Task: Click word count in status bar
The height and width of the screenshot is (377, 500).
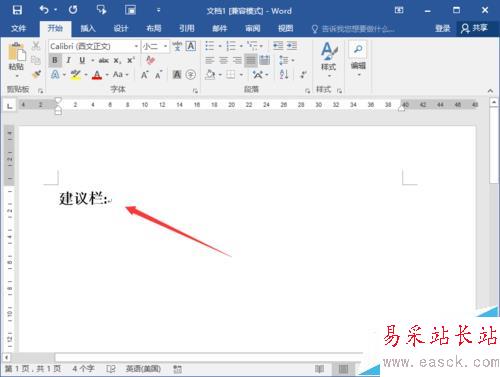Action: 83,369
